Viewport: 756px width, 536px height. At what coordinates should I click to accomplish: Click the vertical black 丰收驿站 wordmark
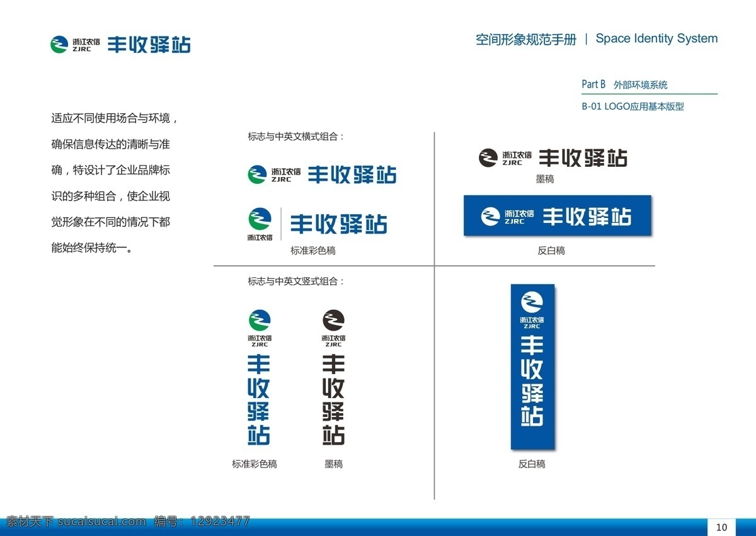tap(333, 400)
